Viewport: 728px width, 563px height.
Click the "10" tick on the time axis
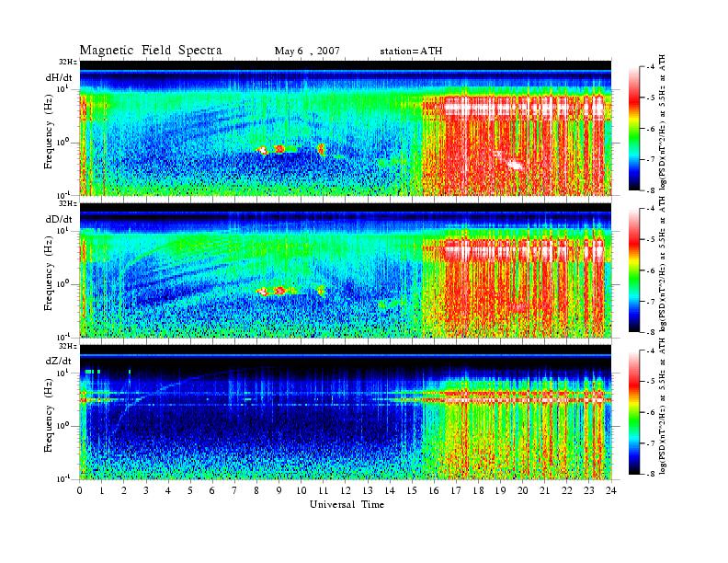301,491
